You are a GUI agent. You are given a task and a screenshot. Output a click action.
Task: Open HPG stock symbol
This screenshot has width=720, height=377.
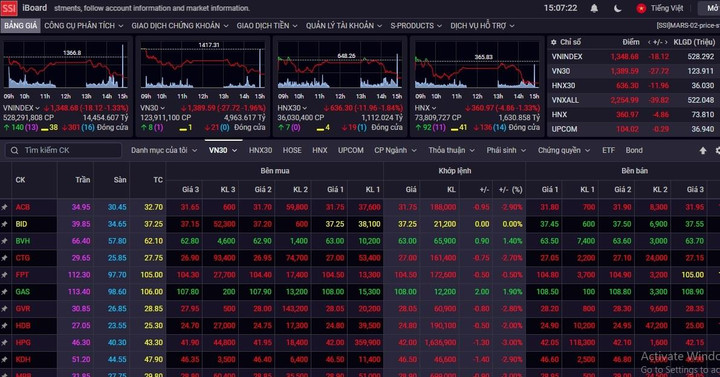point(23,343)
